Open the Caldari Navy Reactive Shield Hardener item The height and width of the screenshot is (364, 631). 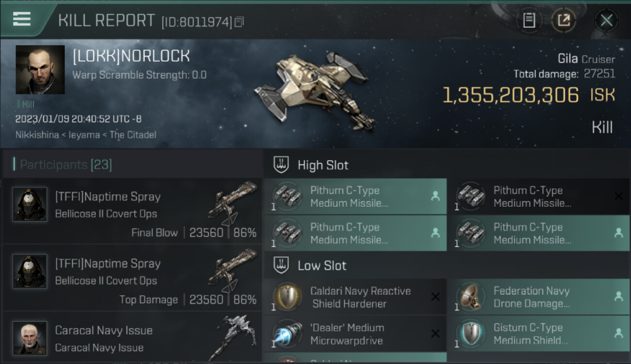click(x=355, y=297)
